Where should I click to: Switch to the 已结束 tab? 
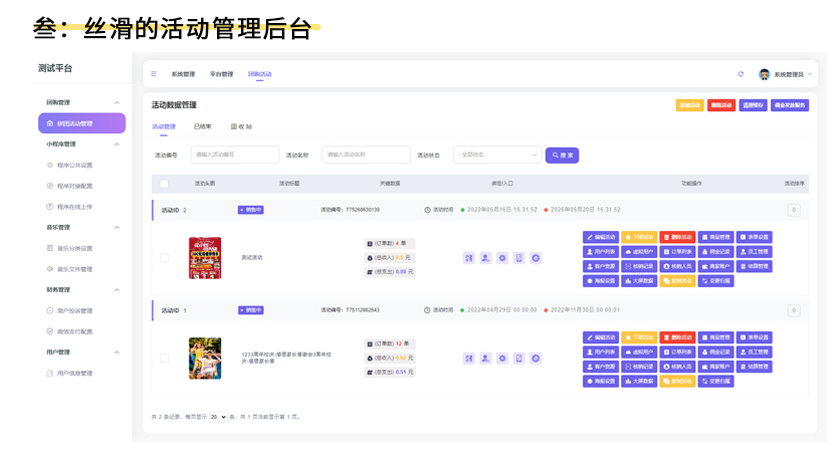[202, 127]
